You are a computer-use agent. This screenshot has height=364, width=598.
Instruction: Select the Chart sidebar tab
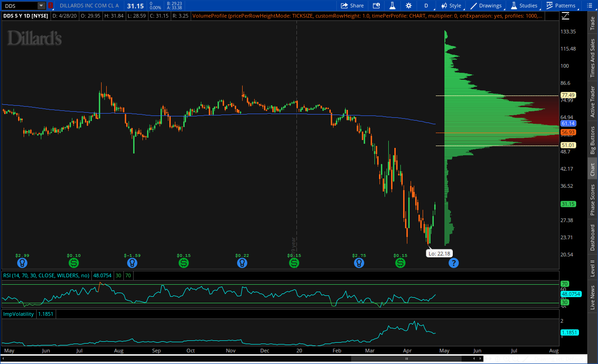592,170
